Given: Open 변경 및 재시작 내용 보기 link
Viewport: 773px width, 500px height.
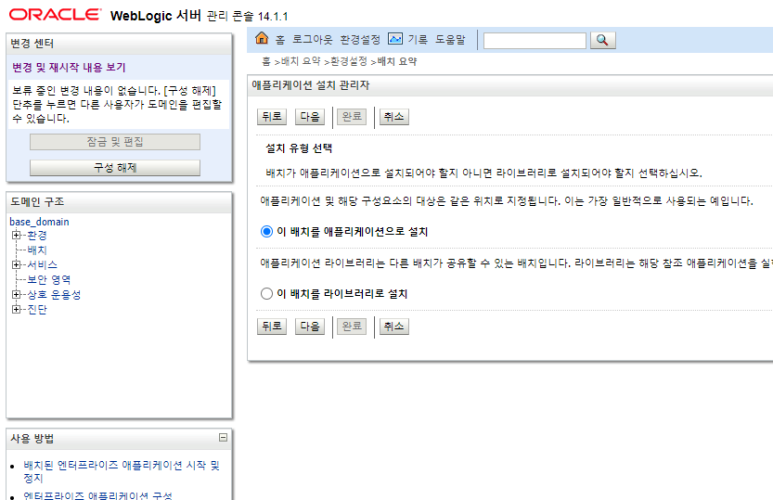Looking at the screenshot, I should pyautogui.click(x=69, y=68).
